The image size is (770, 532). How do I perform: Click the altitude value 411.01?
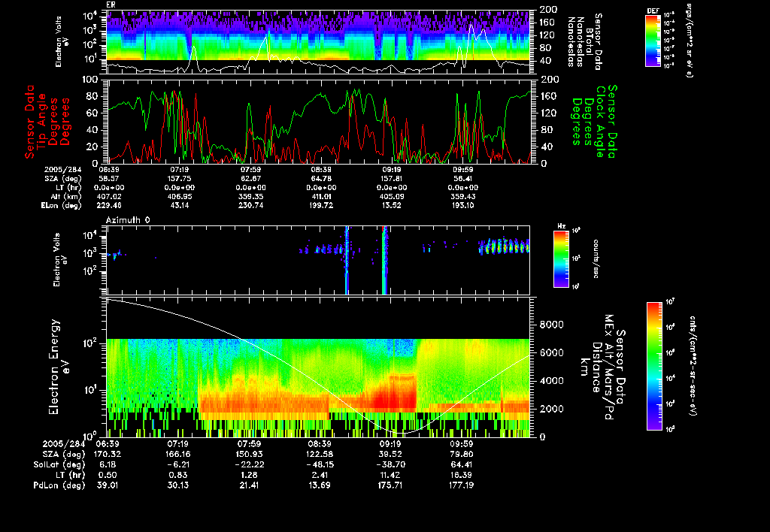[322, 196]
